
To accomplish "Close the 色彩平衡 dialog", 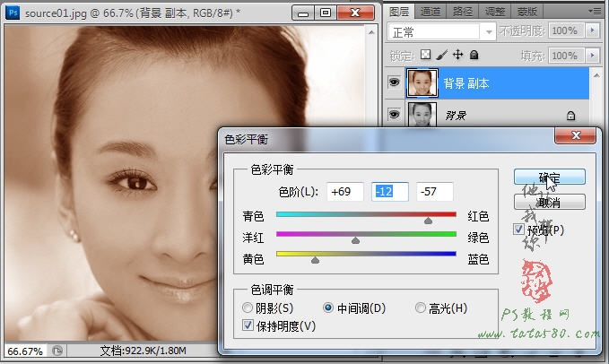I will pyautogui.click(x=576, y=135).
